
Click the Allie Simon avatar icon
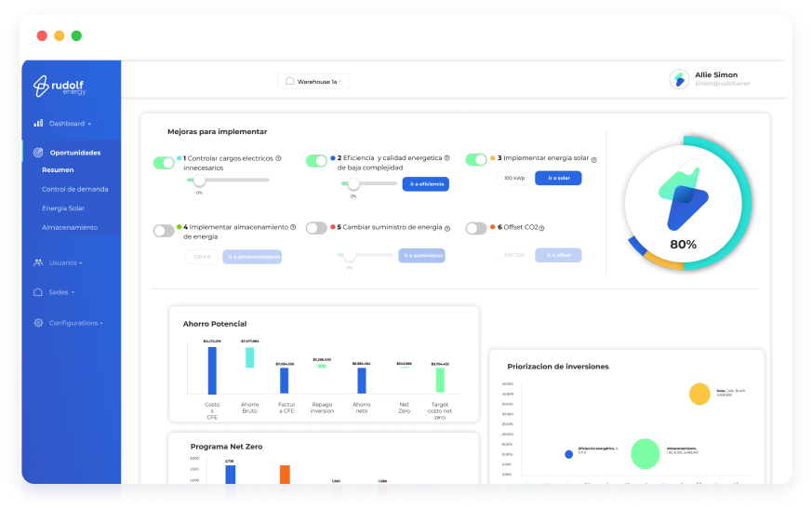tap(679, 79)
